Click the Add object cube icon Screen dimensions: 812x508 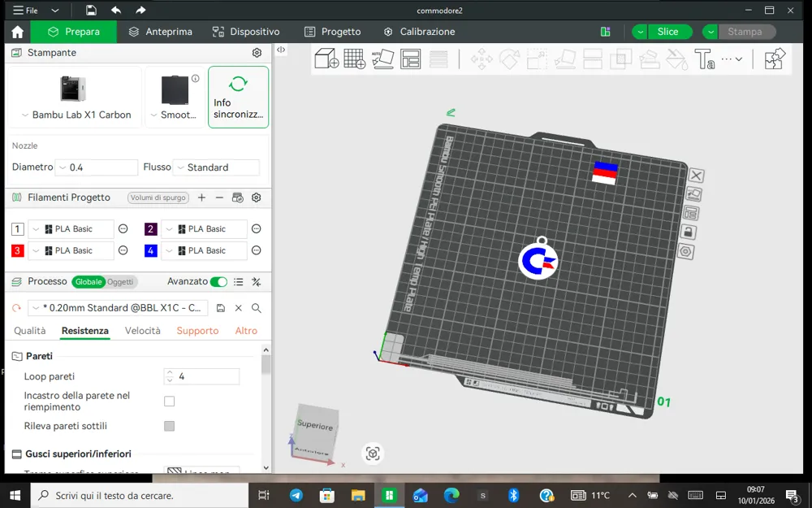coord(326,59)
